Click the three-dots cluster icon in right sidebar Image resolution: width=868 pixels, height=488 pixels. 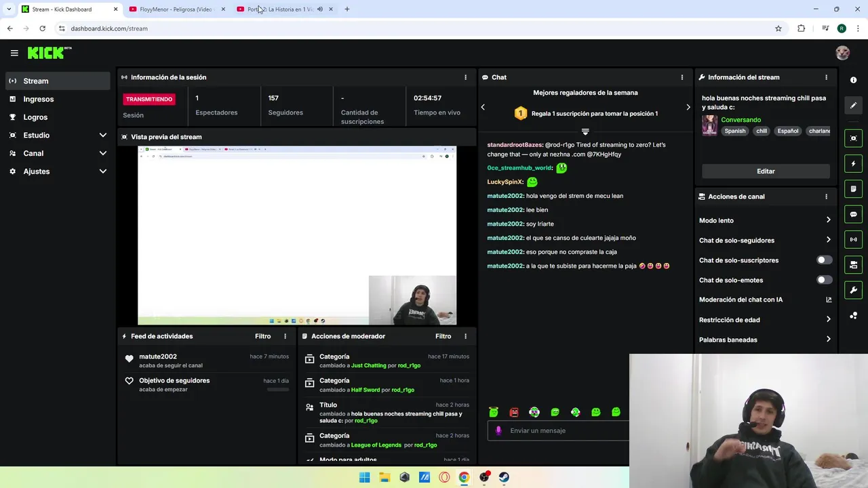853,315
